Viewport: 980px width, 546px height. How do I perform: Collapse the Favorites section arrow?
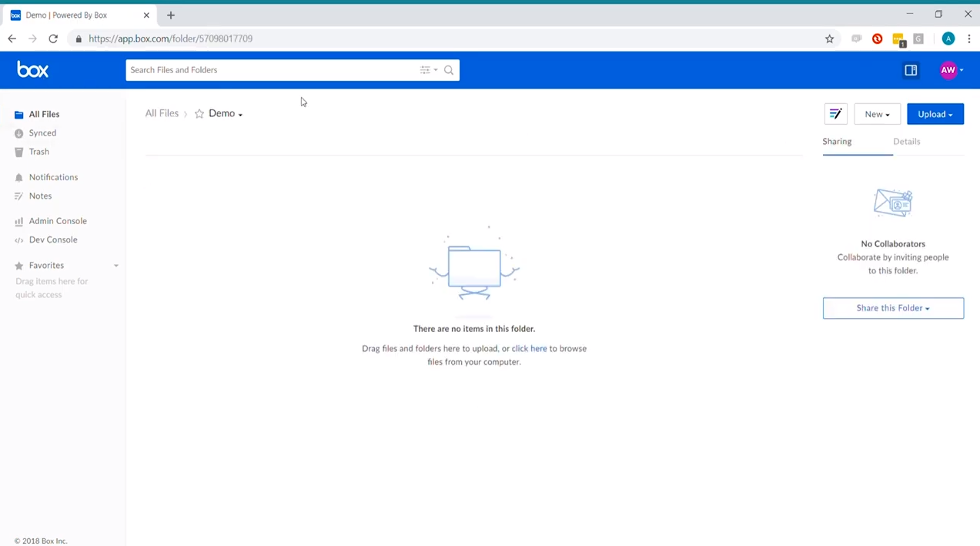click(116, 266)
